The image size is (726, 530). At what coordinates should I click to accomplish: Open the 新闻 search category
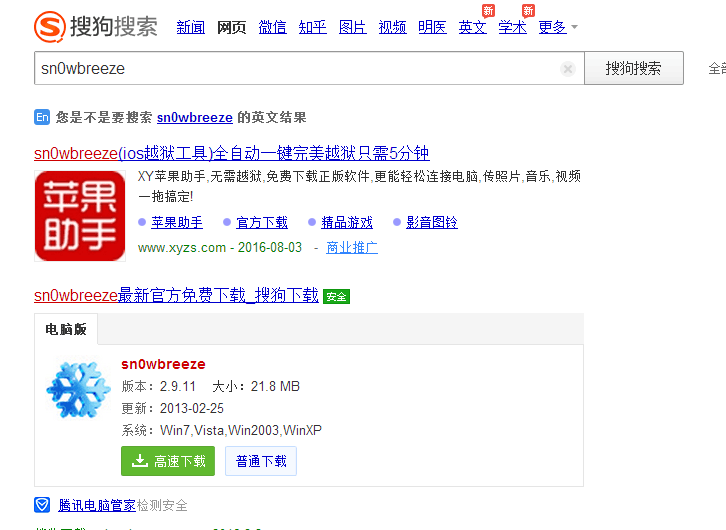click(x=190, y=27)
